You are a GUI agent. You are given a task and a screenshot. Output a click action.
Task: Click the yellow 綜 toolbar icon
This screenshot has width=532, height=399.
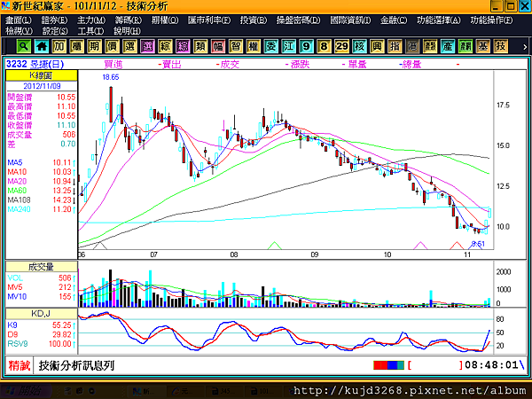[x=165, y=46]
